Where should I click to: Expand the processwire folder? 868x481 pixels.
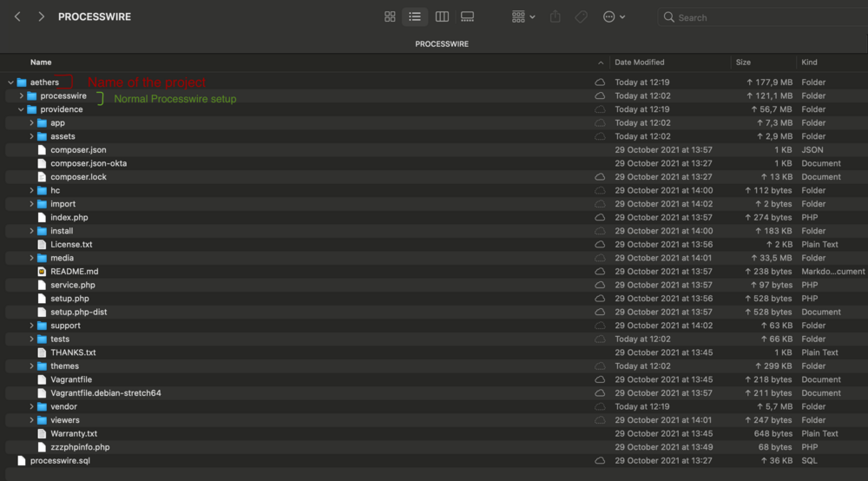click(21, 96)
